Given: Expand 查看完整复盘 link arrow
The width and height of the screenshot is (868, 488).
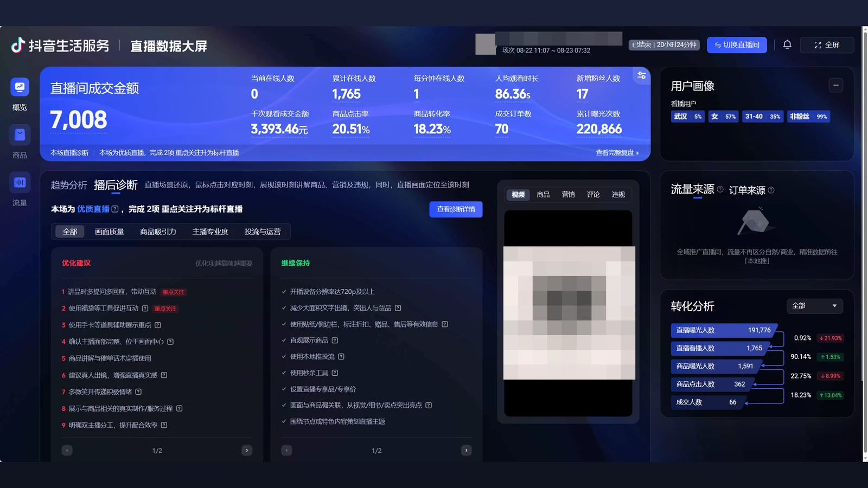Looking at the screenshot, I should pos(637,153).
